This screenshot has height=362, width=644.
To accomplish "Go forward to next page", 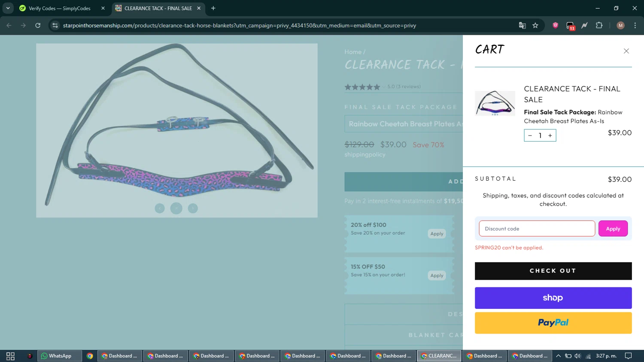I will pos(23,25).
